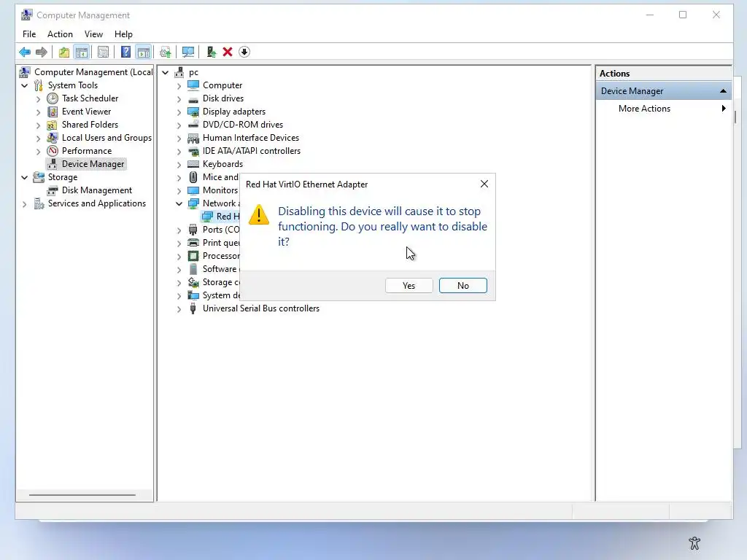The width and height of the screenshot is (747, 560).
Task: Select Device Manager in left tree
Action: click(93, 164)
